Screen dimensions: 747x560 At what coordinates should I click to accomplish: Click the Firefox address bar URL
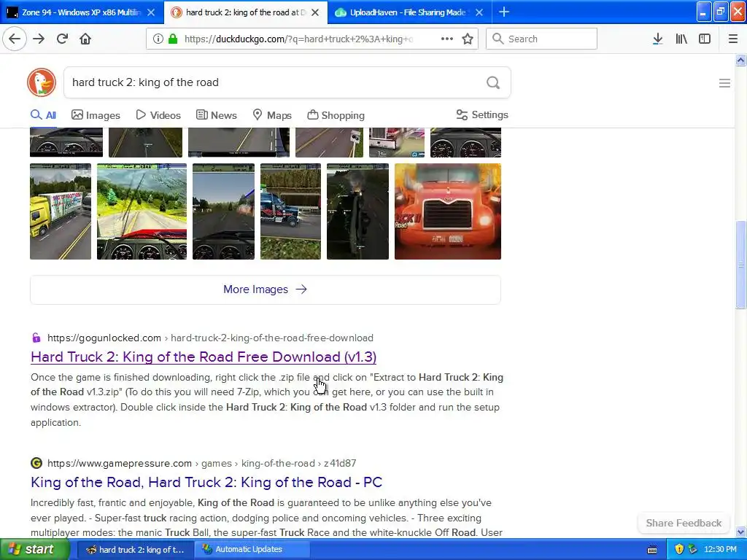[x=298, y=39]
